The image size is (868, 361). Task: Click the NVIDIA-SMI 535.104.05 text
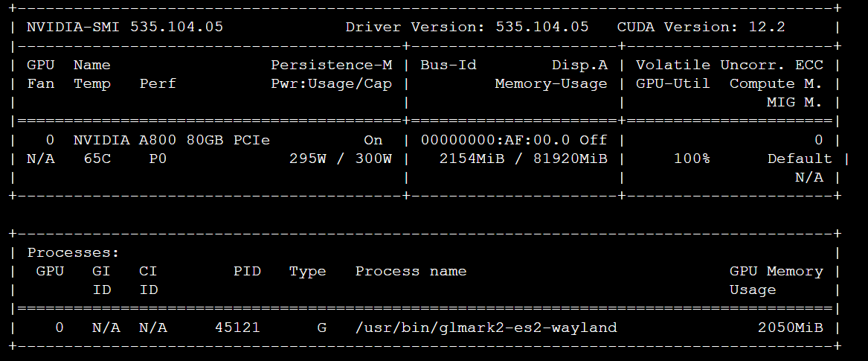point(124,27)
